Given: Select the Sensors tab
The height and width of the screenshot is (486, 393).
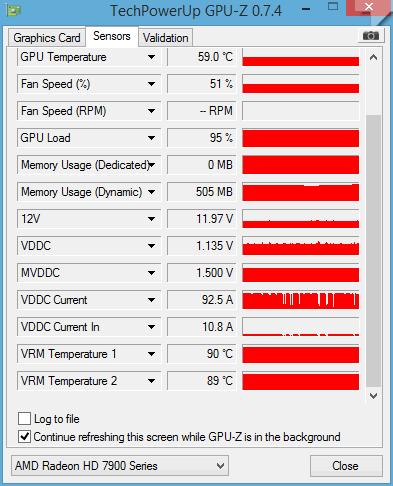Looking at the screenshot, I should (112, 36).
